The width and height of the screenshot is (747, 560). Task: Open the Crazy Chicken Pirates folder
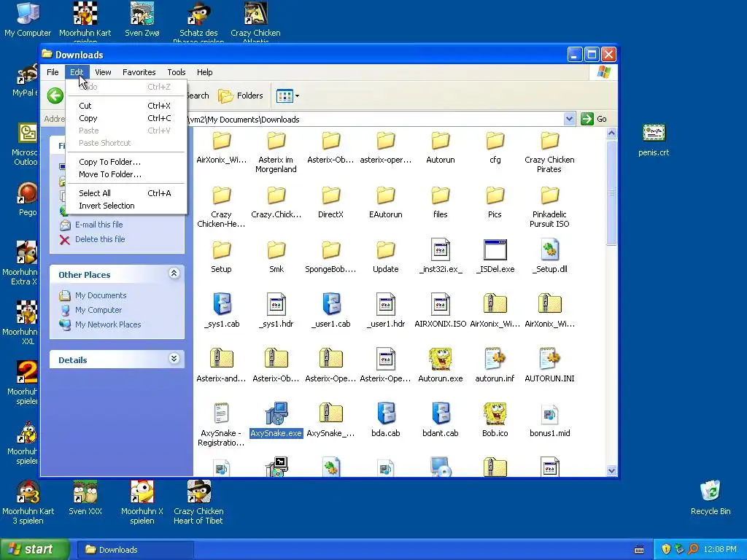(549, 152)
